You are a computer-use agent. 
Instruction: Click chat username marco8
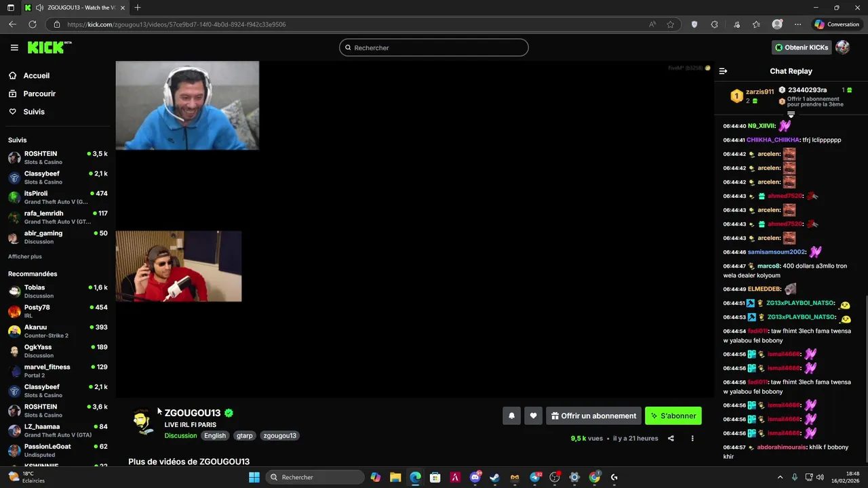768,266
